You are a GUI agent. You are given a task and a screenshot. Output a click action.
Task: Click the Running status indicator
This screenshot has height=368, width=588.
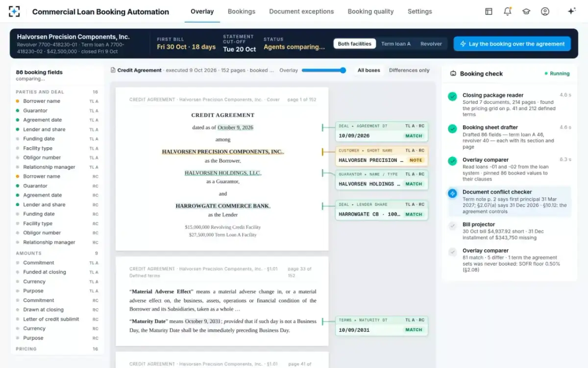(x=557, y=74)
